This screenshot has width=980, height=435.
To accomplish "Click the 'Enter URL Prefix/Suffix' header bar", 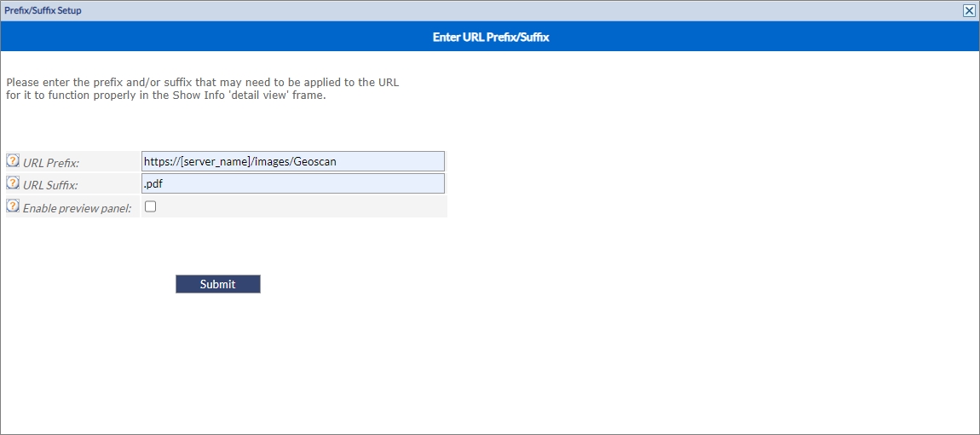I will (489, 38).
